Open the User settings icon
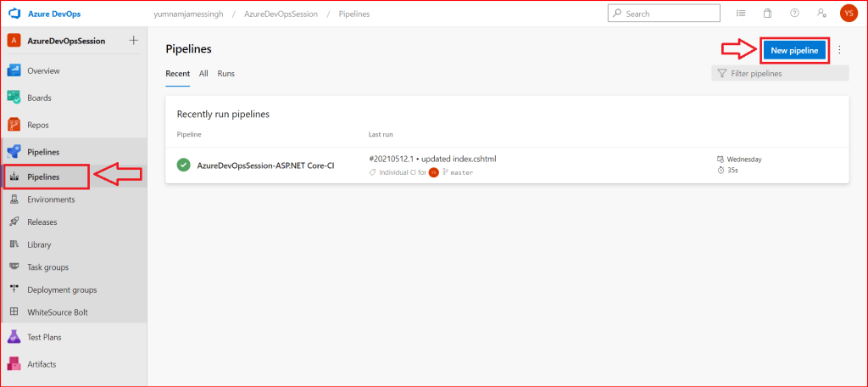This screenshot has width=868, height=387. [x=821, y=14]
